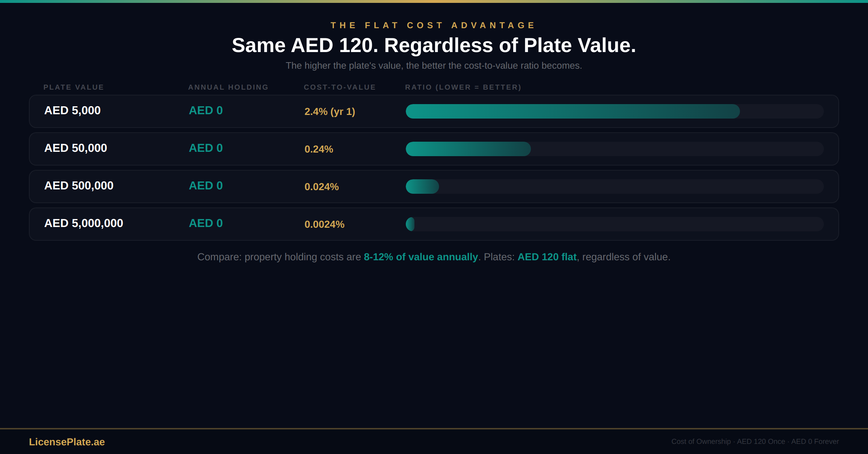Viewport: 868px width, 454px height.
Task: Click the 0.0024% cost-to-value figure
Action: pos(324,224)
